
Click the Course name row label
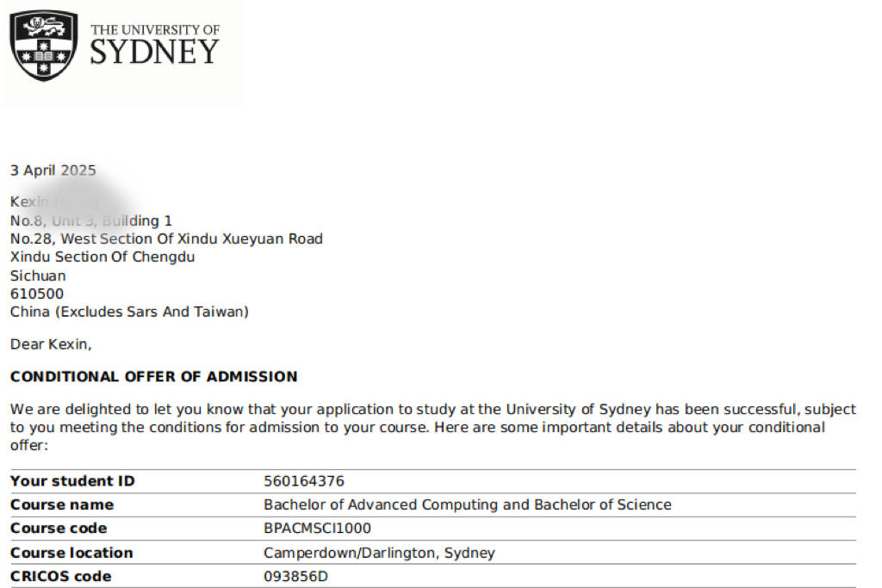[x=62, y=504]
